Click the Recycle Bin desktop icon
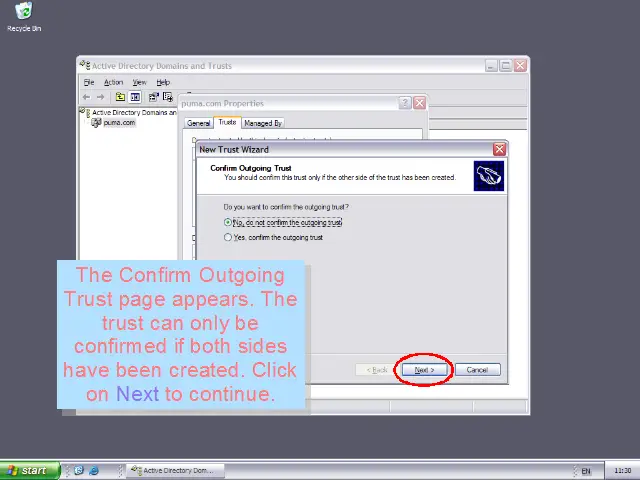The image size is (640, 480). coord(23,14)
